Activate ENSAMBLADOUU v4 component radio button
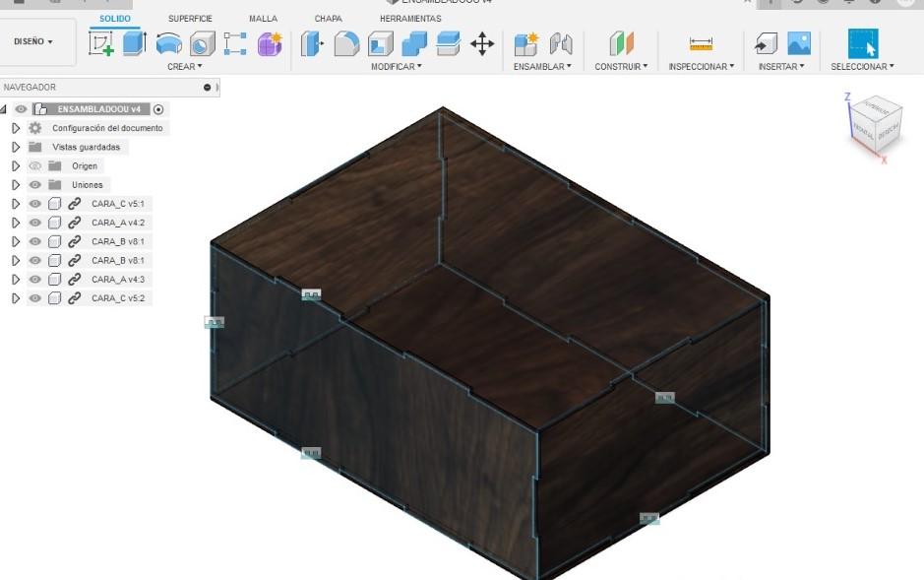 (x=157, y=109)
